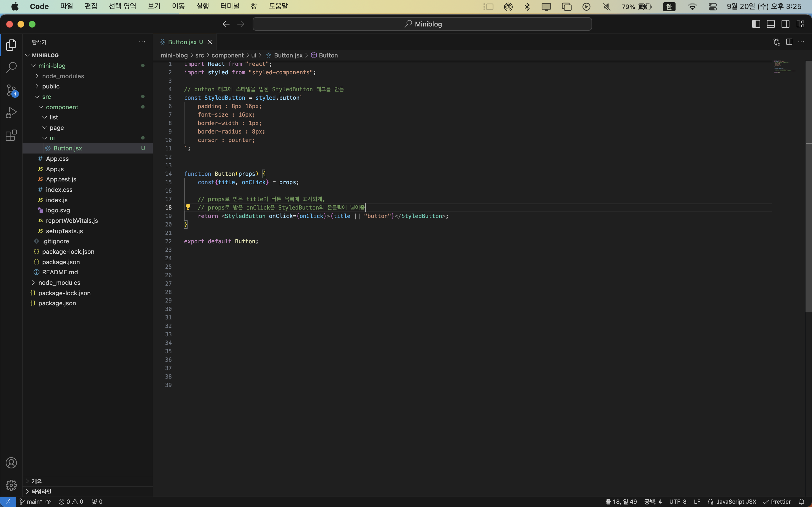This screenshot has width=812, height=507.
Task: Toggle the bottom panel visibility
Action: tap(771, 24)
